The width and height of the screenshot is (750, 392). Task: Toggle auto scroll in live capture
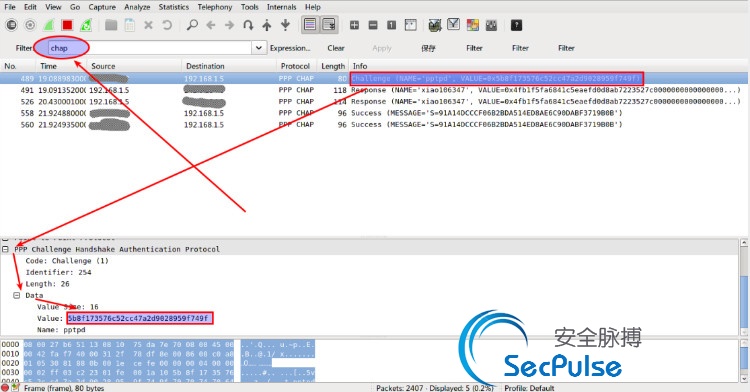(x=329, y=25)
